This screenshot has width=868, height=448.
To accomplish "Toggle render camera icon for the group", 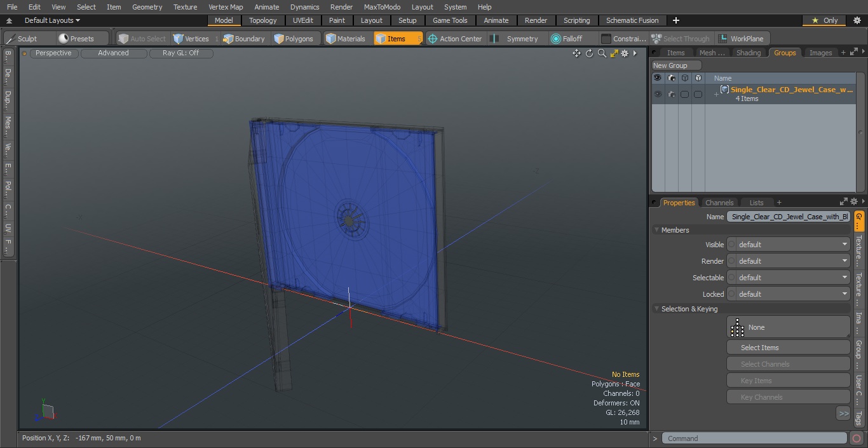I will [671, 94].
